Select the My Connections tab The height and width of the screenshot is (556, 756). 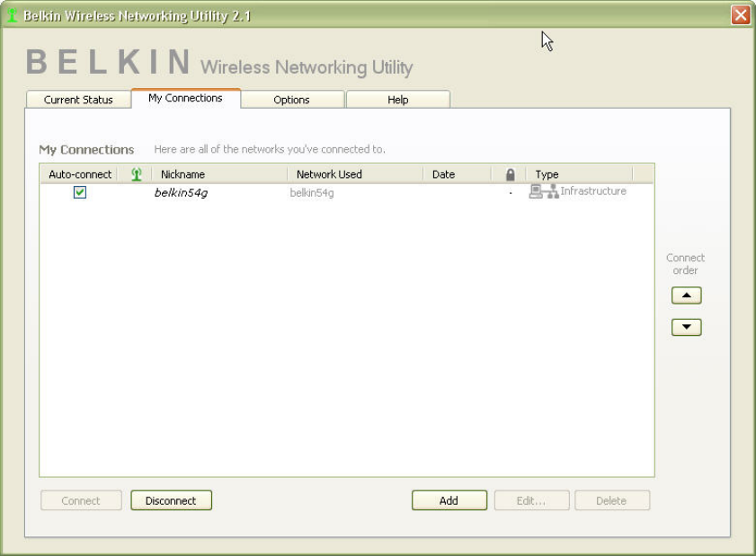click(x=185, y=98)
